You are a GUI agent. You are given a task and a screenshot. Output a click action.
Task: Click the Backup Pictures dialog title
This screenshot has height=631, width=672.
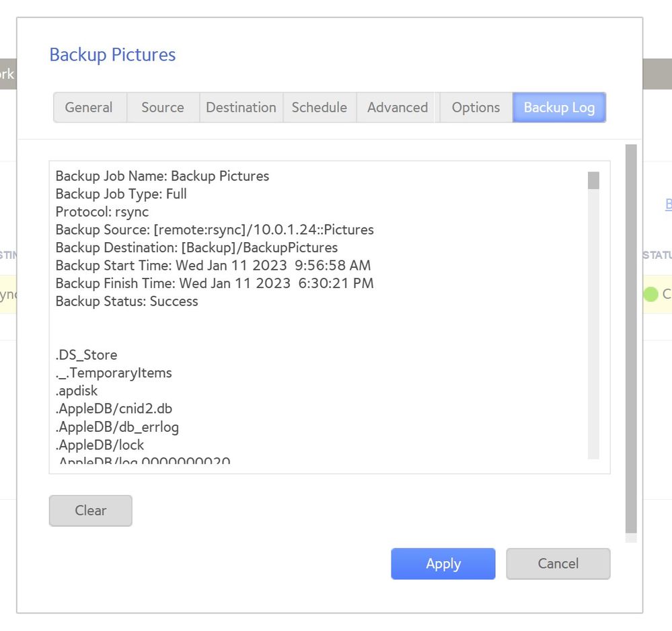pos(112,54)
